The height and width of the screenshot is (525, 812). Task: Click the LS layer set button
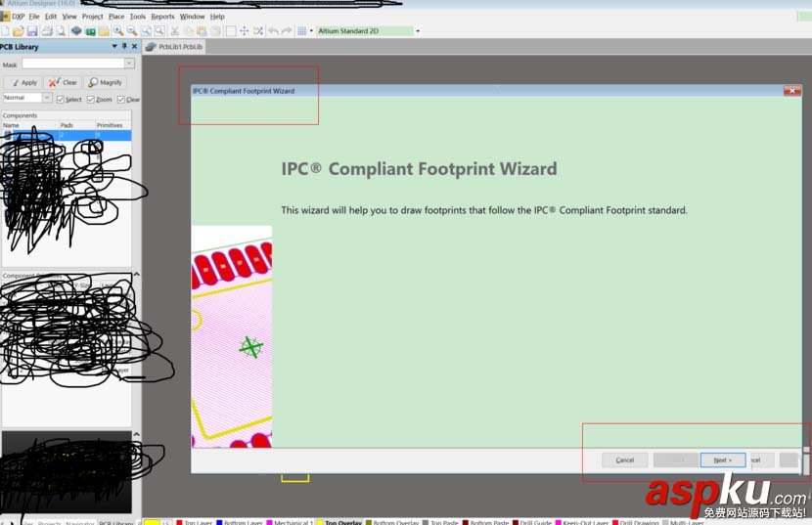click(165, 522)
